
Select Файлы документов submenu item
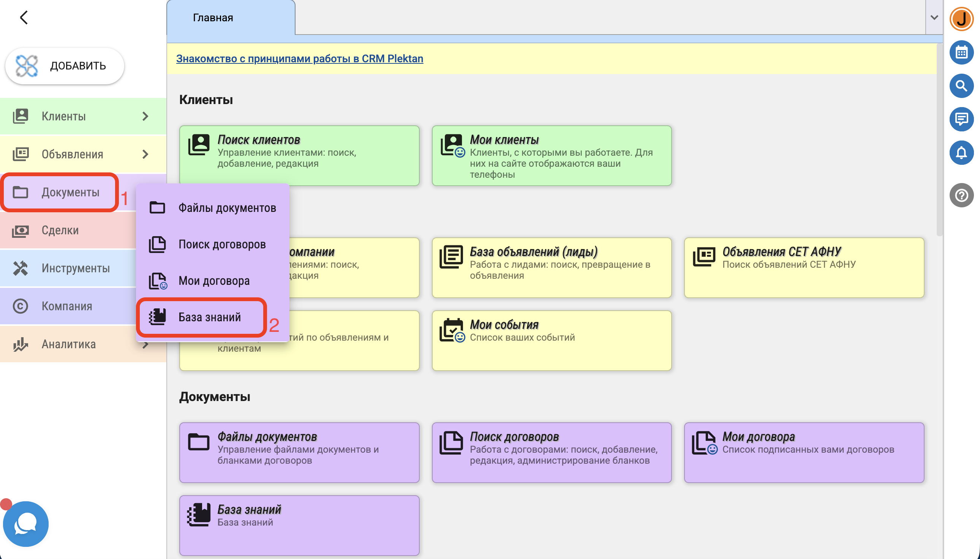[226, 208]
